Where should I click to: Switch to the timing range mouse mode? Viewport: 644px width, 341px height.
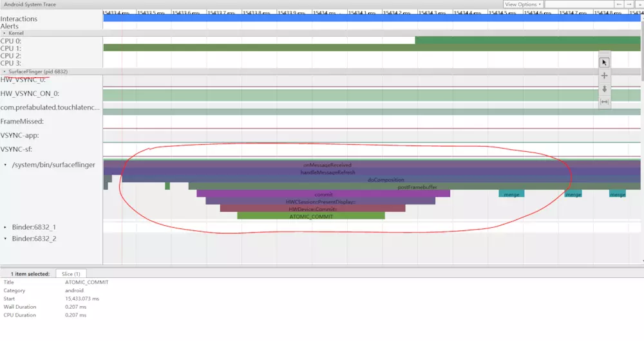(604, 102)
